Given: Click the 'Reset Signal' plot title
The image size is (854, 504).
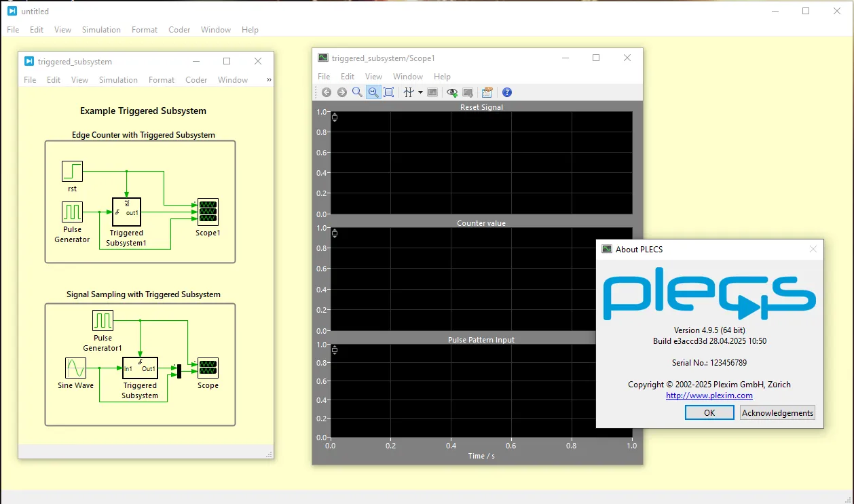Looking at the screenshot, I should [481, 107].
